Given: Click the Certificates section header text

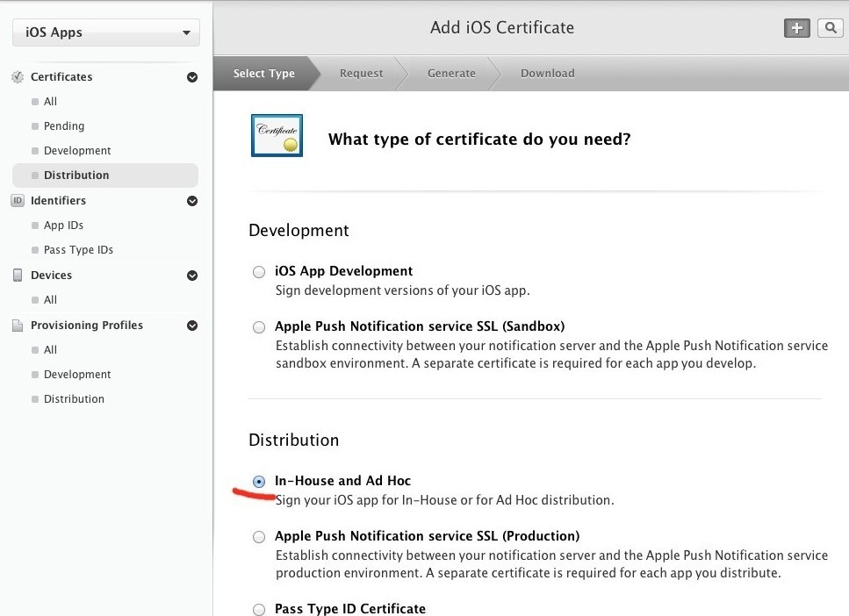Looking at the screenshot, I should (61, 77).
